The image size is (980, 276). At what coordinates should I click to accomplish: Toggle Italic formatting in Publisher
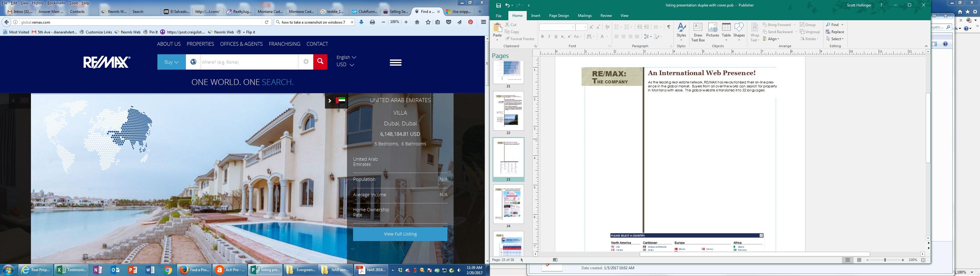[x=549, y=36]
